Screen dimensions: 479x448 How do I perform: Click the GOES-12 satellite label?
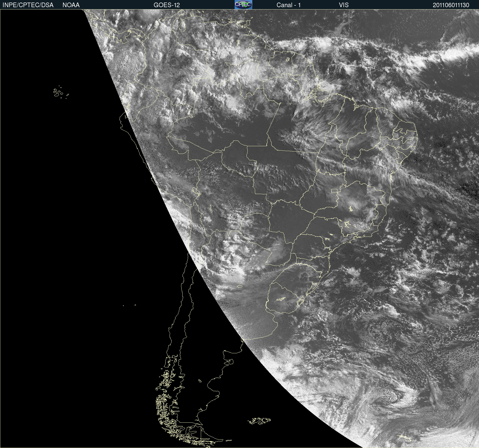click(x=167, y=5)
